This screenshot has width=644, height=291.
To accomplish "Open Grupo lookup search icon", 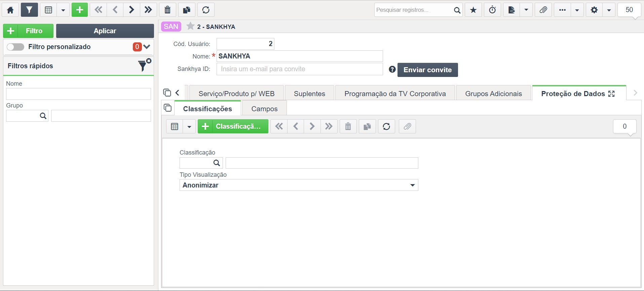I will [43, 116].
